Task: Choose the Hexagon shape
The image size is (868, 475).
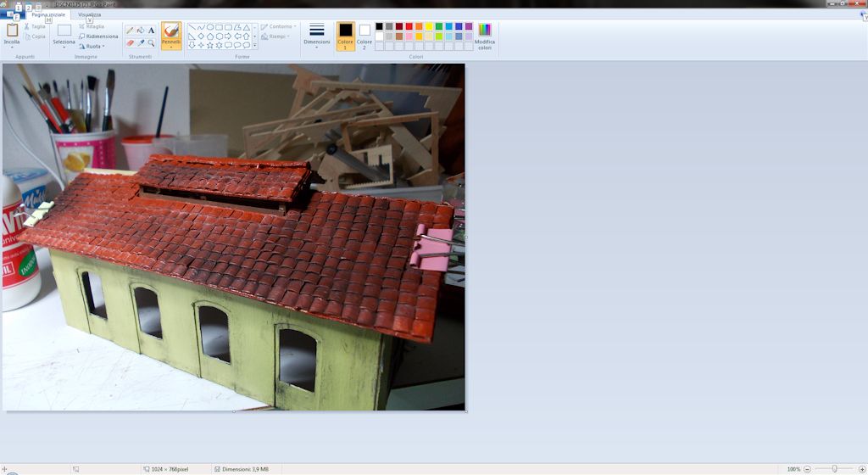Action: coord(220,36)
